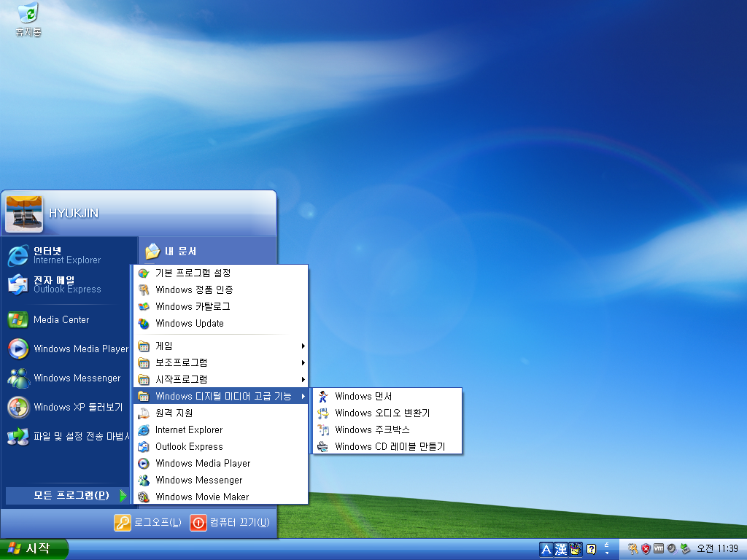Click the 컴퓨터 끄기(U) button
Viewport: 747px width, 560px height.
pyautogui.click(x=230, y=522)
